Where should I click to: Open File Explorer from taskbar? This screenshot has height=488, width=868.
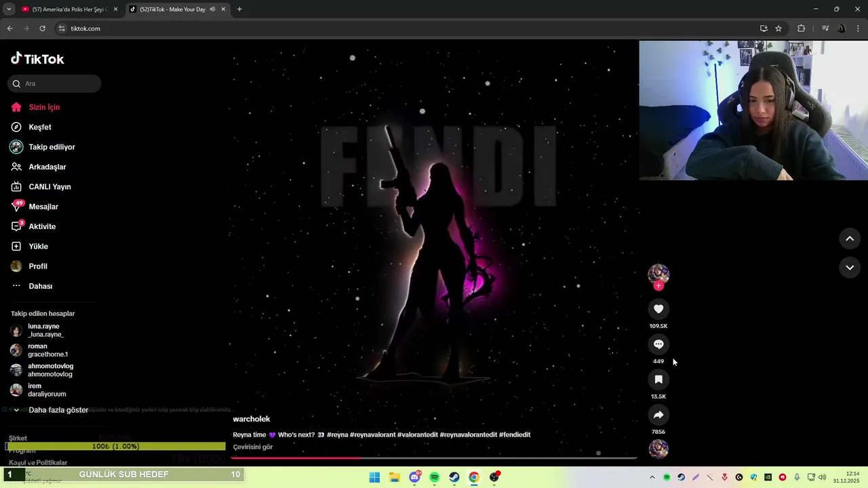(395, 477)
